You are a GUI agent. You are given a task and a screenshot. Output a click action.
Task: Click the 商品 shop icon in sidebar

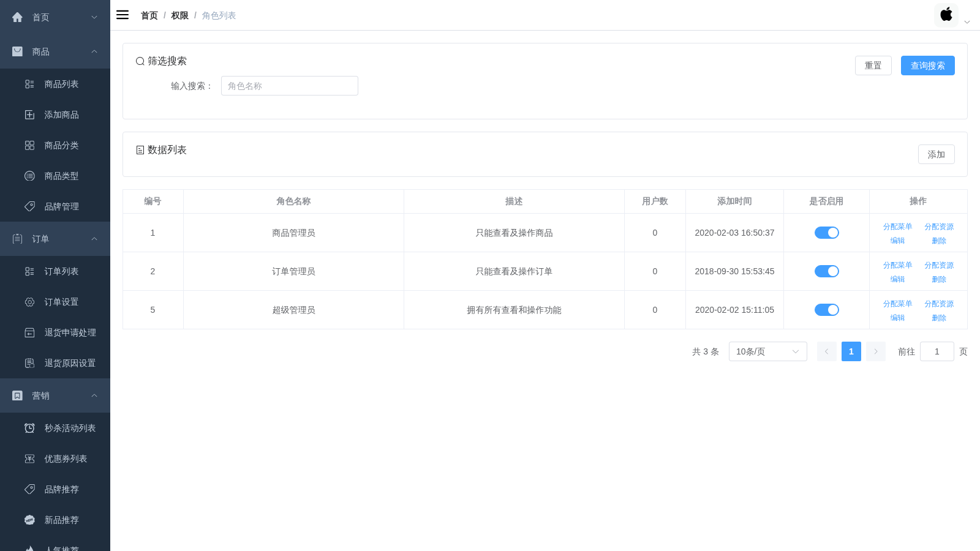(17, 51)
